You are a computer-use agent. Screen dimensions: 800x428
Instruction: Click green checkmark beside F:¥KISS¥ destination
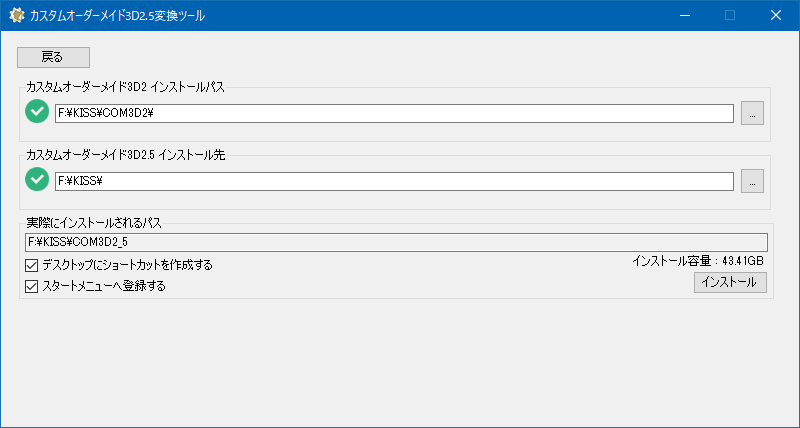[37, 180]
